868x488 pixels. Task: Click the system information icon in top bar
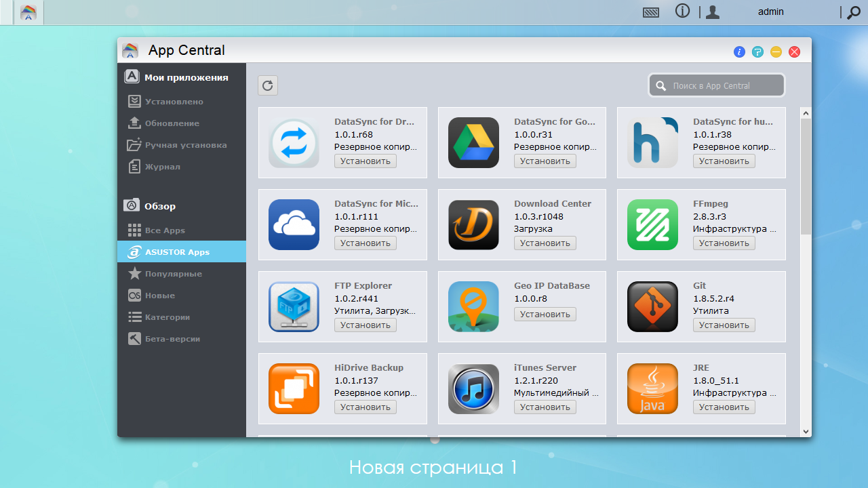click(x=682, y=12)
